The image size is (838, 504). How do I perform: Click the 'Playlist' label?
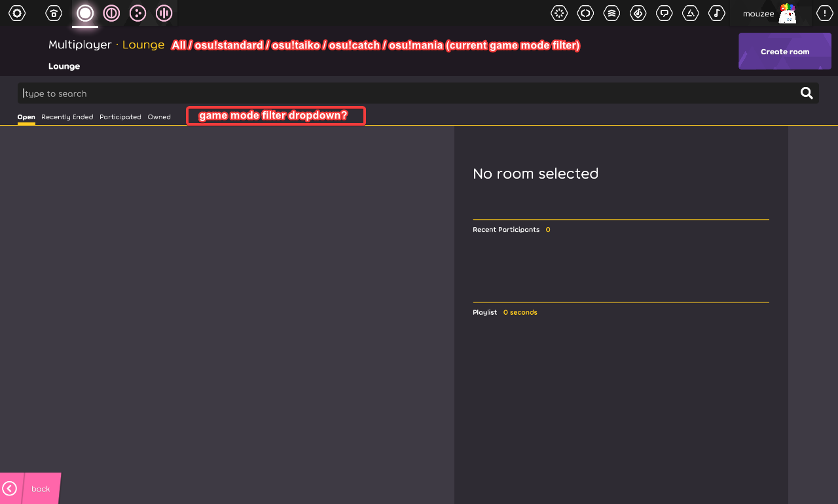pos(485,312)
